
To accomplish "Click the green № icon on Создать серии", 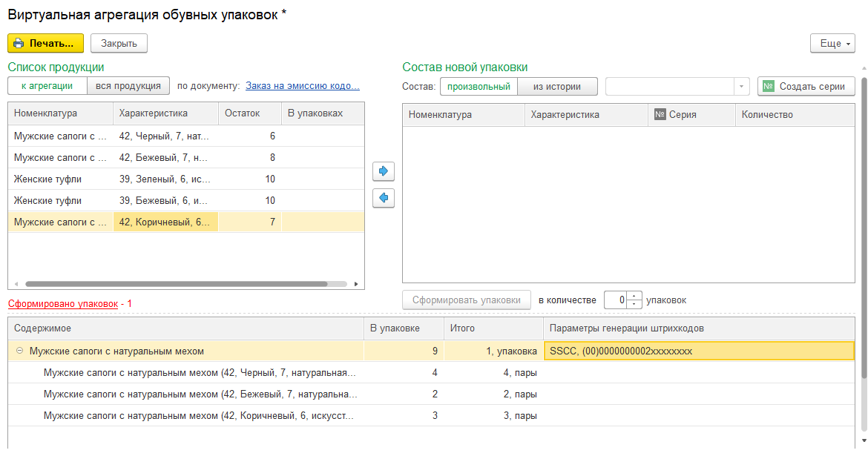I will point(769,86).
